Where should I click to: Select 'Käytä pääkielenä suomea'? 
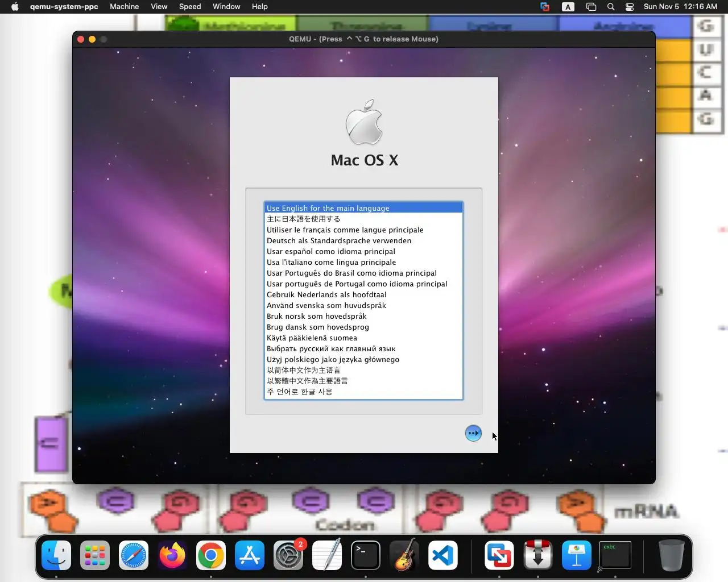[x=363, y=338]
